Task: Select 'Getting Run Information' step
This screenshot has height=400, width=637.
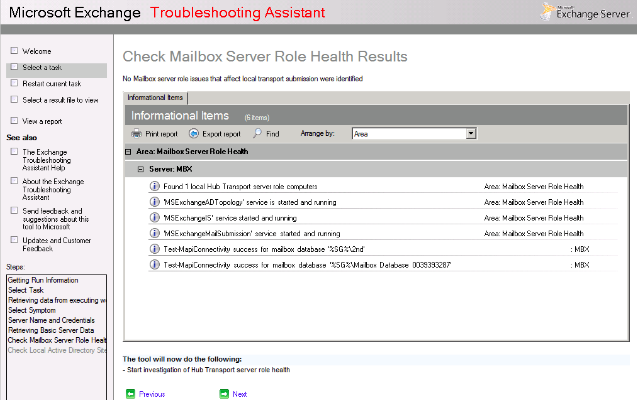Action: tap(43, 280)
